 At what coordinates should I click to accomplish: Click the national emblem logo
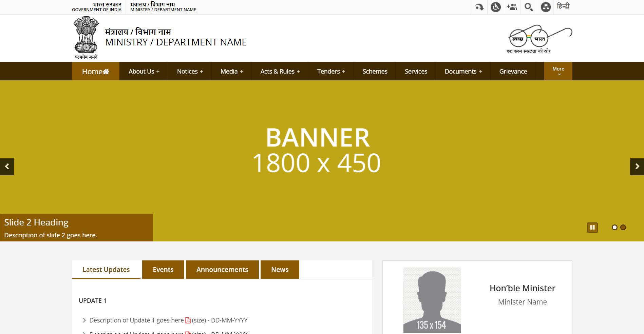86,38
